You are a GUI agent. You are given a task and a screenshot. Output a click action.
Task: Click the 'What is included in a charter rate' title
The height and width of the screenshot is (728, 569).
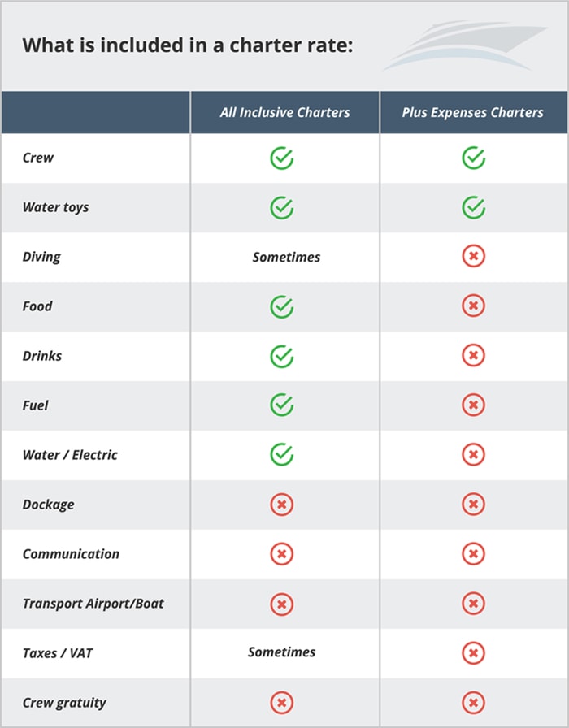coord(188,45)
